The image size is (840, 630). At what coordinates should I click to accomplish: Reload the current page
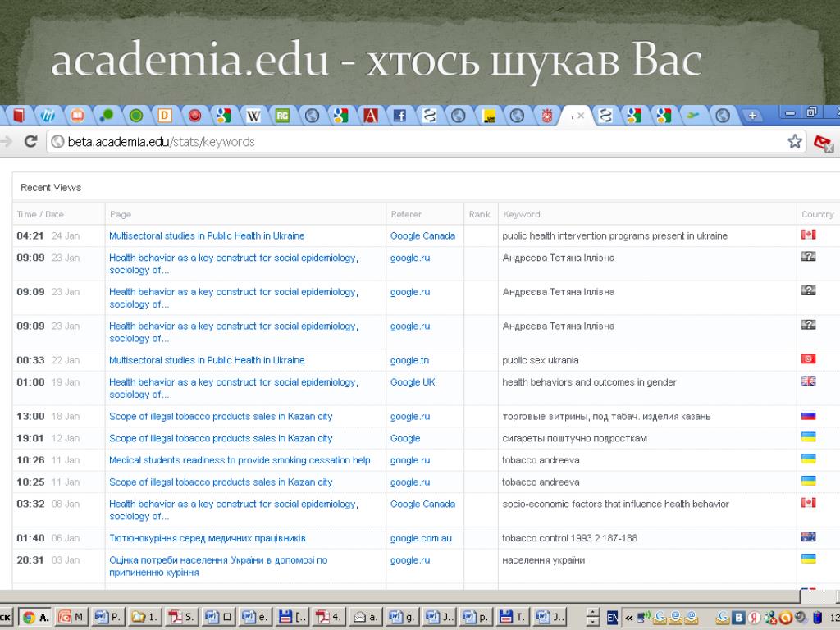click(x=31, y=141)
